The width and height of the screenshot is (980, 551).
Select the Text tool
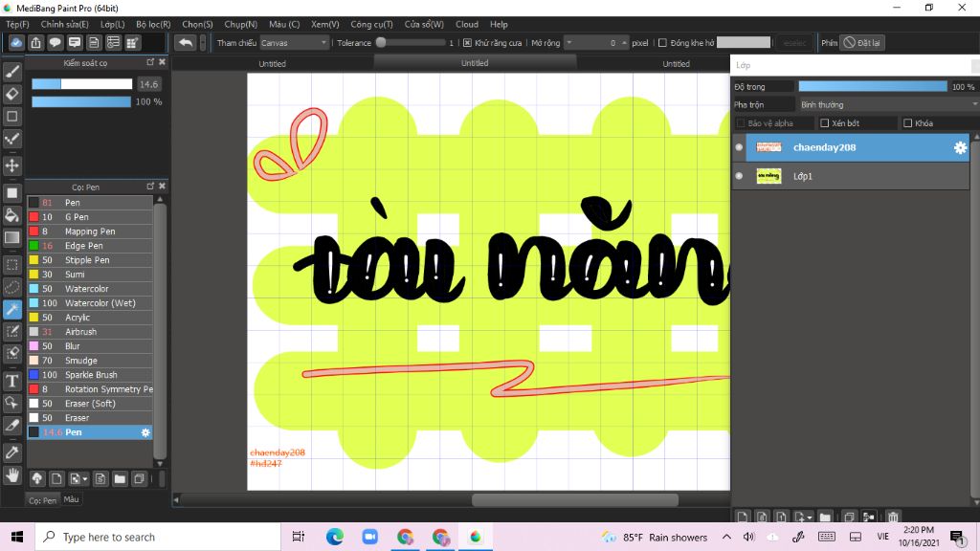pos(11,381)
